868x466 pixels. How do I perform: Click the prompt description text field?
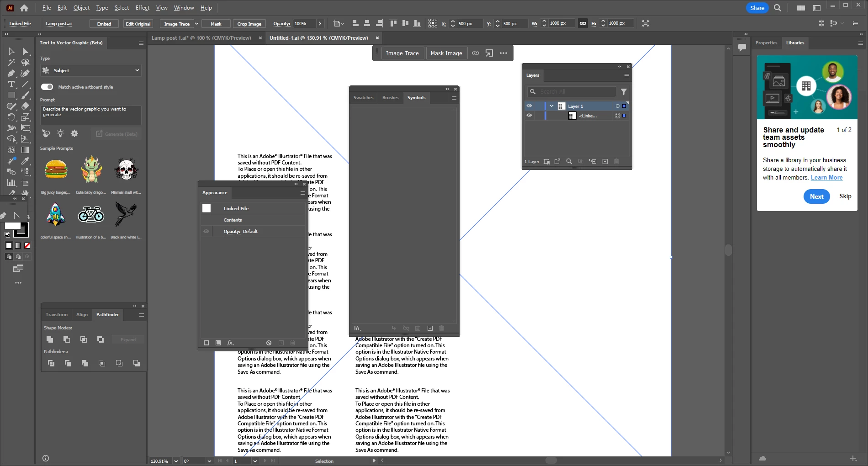coord(91,115)
